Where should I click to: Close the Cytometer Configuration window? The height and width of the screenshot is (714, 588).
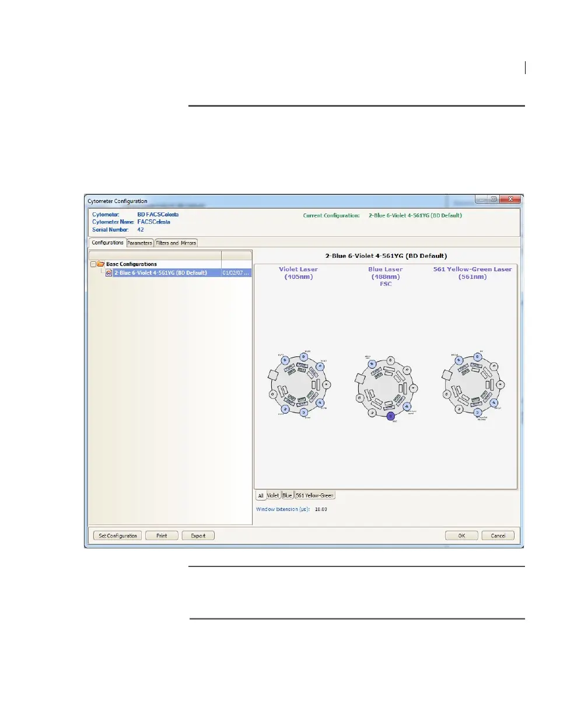click(x=509, y=199)
